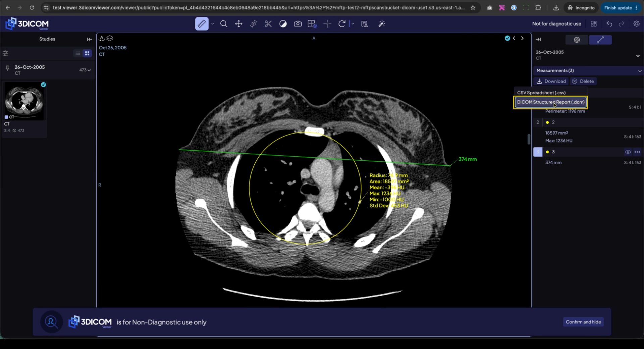
Task: Open the measurement tool options arrow
Action: coord(213,24)
